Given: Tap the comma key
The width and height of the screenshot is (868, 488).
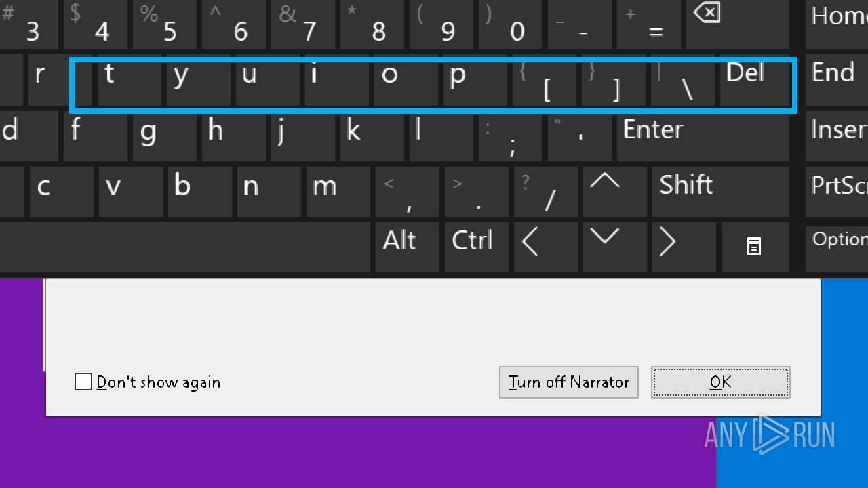Looking at the screenshot, I should click(406, 192).
